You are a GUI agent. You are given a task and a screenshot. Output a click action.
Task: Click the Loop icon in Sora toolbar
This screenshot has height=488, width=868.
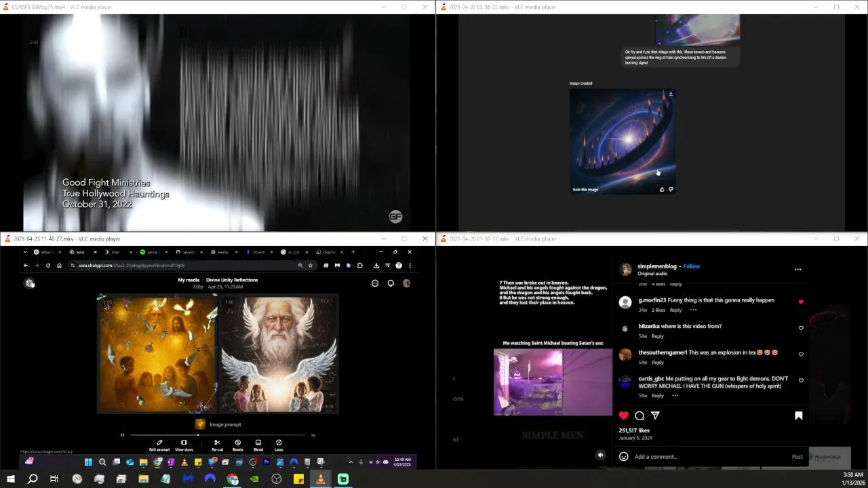[279, 443]
